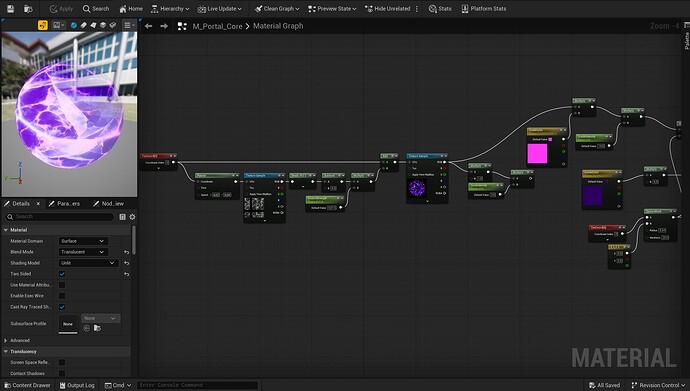
Task: Browse to Subsurface Profile asset
Action: click(97, 328)
